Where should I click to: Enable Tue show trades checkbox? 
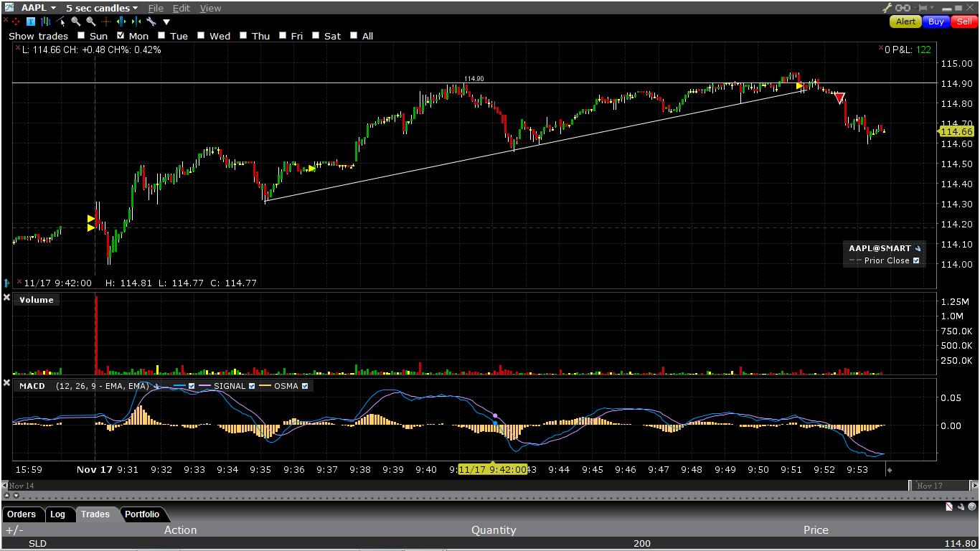(161, 36)
